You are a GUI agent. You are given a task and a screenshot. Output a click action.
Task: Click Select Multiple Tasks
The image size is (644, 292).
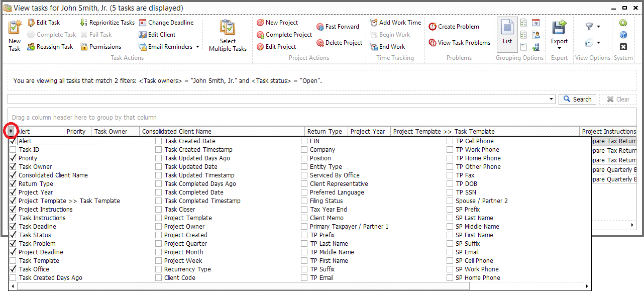tap(228, 35)
